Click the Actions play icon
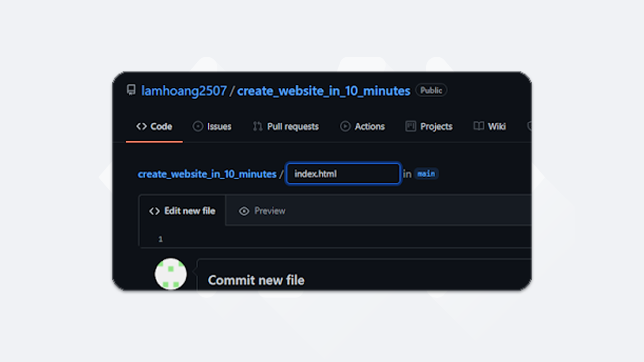This screenshot has height=362, width=644. point(347,127)
